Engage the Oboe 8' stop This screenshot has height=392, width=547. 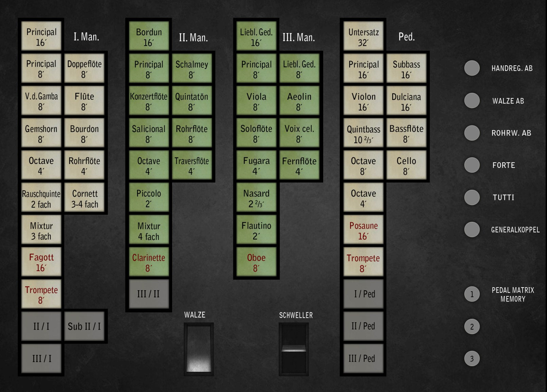point(256,262)
